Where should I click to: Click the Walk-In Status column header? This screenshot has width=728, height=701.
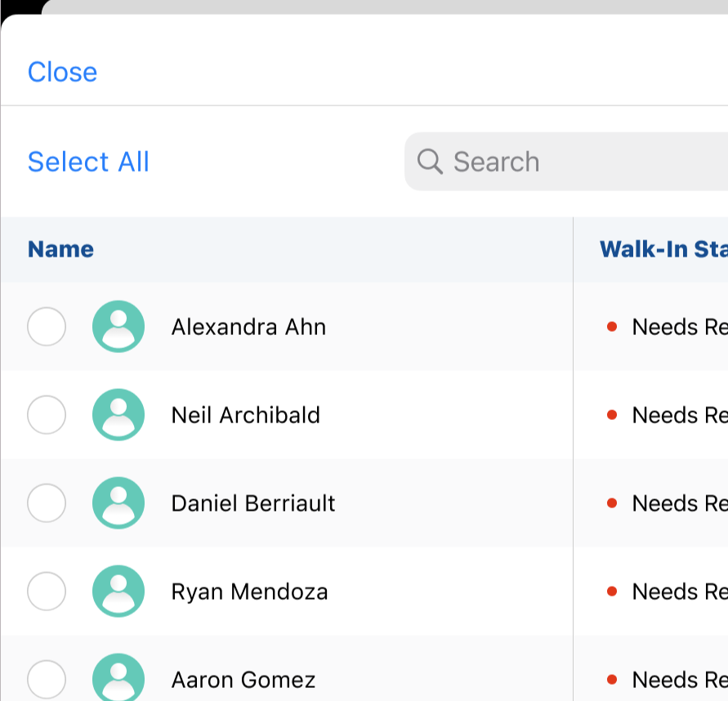pyautogui.click(x=662, y=249)
